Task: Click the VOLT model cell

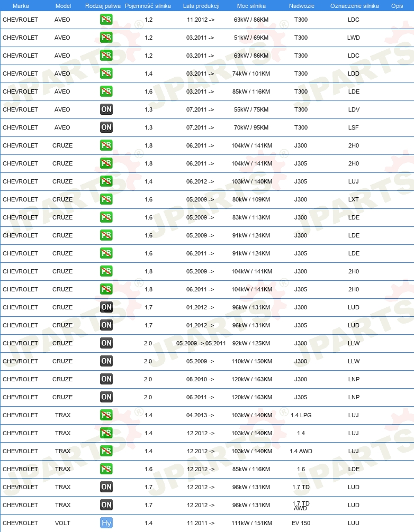Action: tap(62, 523)
